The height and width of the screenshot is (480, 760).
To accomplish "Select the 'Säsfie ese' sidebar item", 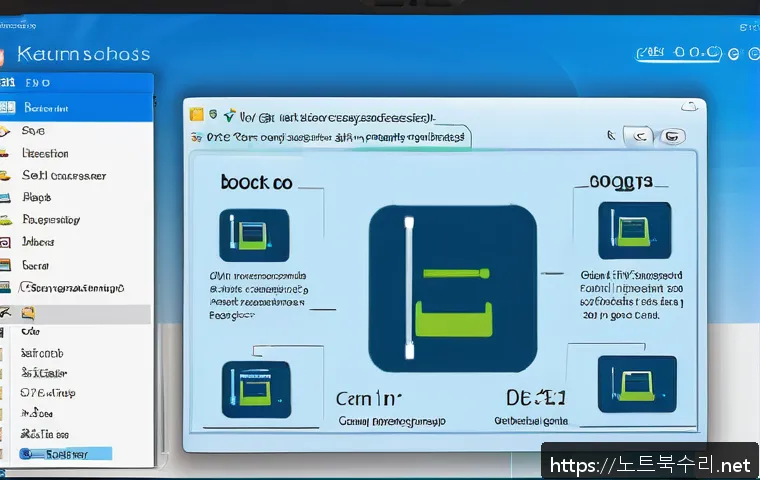I will [45, 434].
